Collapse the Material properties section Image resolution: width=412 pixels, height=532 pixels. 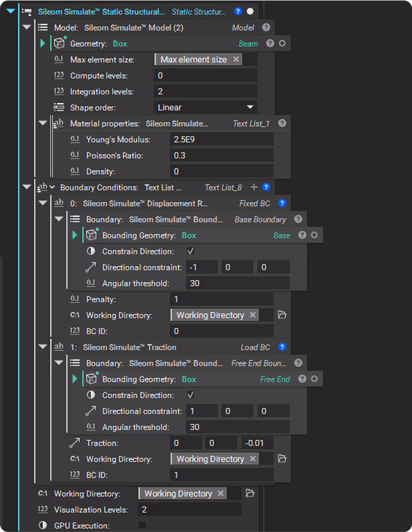(x=43, y=123)
